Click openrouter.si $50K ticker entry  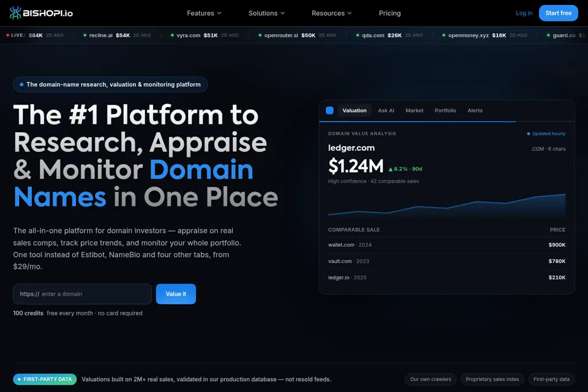[298, 36]
